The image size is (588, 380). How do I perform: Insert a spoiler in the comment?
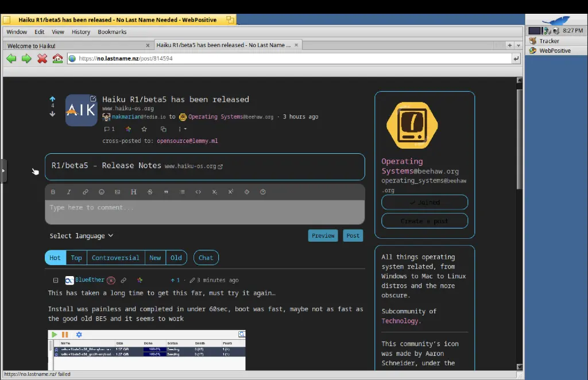[247, 192]
